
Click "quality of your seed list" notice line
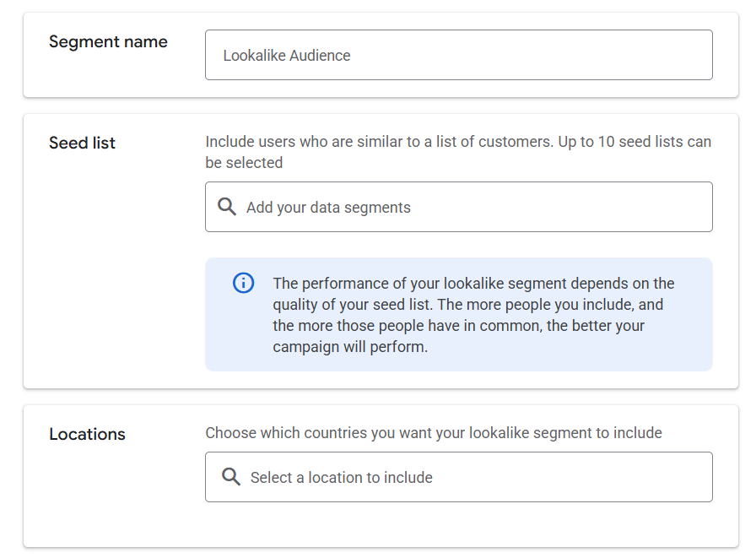pos(354,305)
